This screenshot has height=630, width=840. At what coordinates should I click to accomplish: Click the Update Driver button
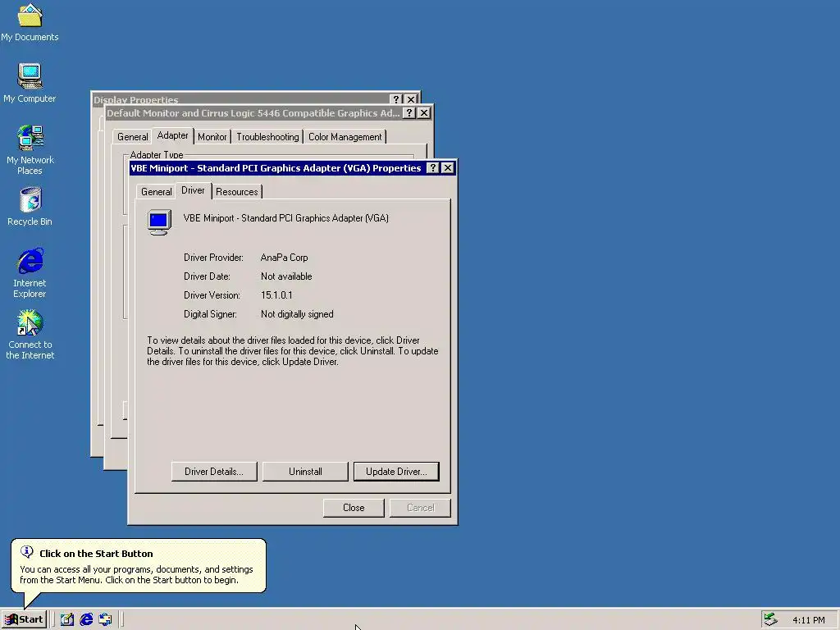(x=396, y=472)
